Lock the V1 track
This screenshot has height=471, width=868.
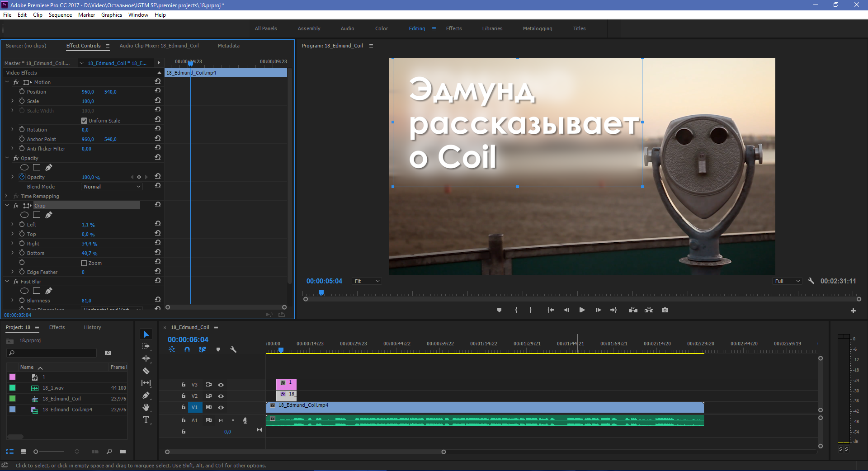click(x=183, y=407)
